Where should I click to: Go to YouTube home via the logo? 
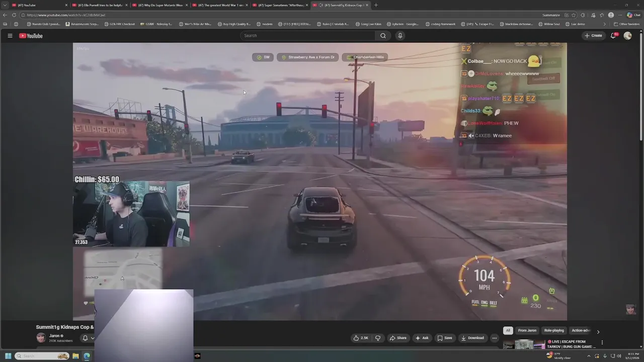coord(31,36)
